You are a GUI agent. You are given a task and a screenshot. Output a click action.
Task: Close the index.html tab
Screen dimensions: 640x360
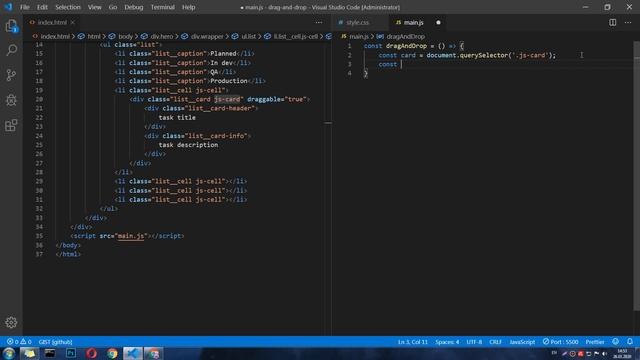[x=73, y=22]
